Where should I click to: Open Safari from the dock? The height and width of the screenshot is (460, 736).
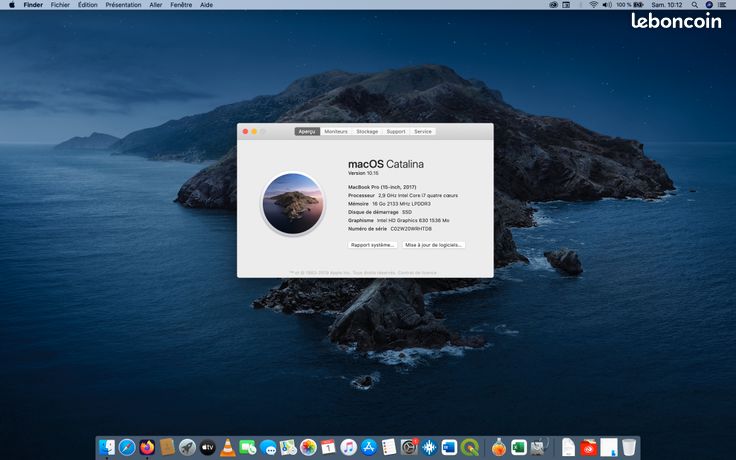[127, 447]
